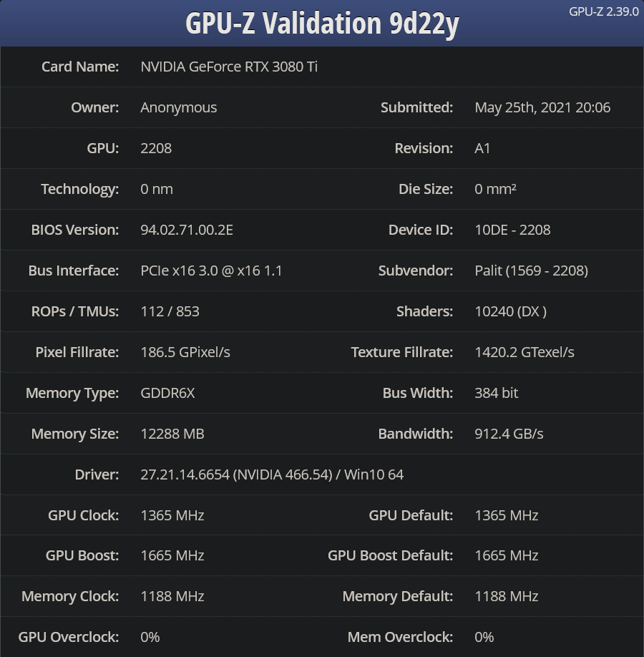Click the 'Device ID:' label
The width and height of the screenshot is (644, 657).
coord(421,230)
